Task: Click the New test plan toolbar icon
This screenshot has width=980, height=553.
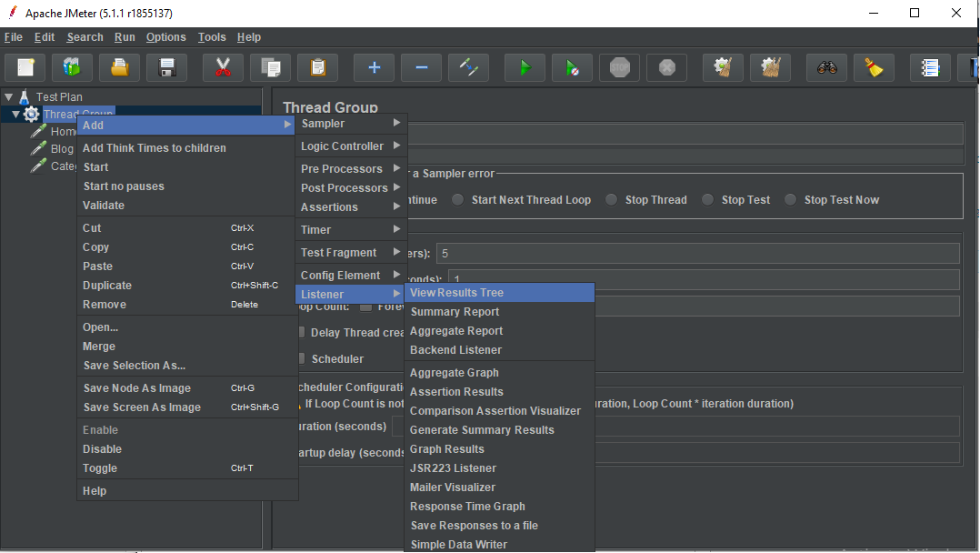Action: (25, 67)
